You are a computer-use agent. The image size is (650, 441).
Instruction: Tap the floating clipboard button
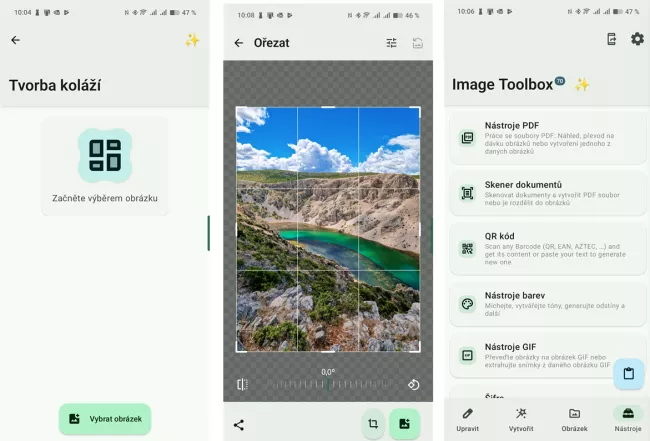(628, 373)
